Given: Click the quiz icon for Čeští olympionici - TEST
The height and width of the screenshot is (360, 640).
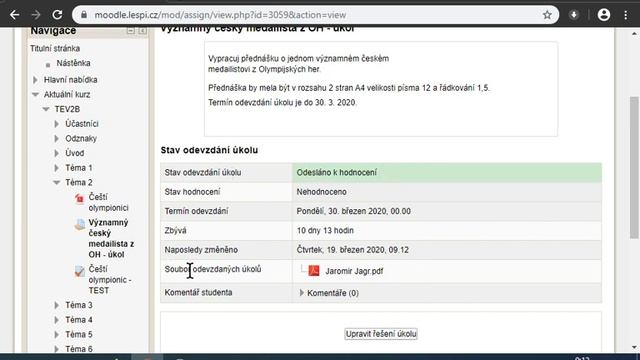Looking at the screenshot, I should 80,271.
